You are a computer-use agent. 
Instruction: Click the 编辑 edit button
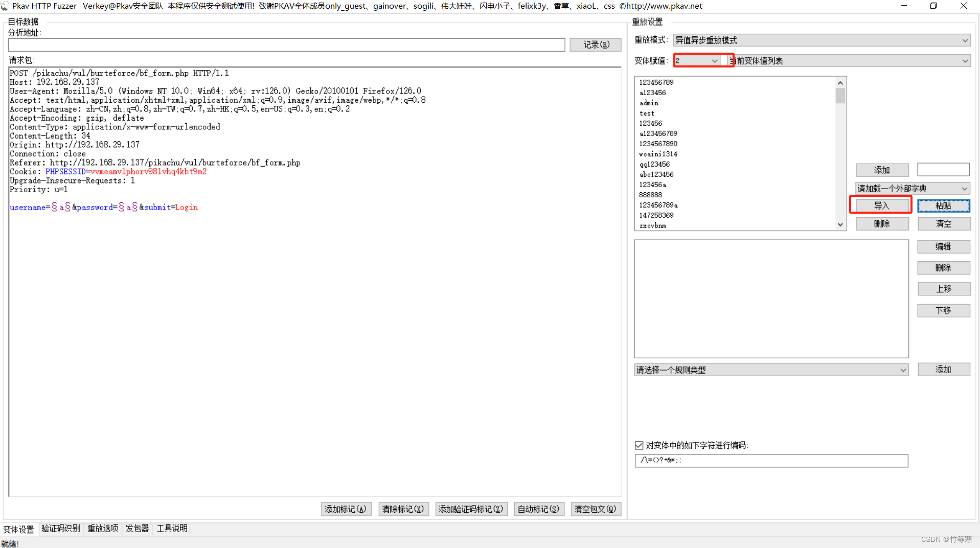click(943, 246)
